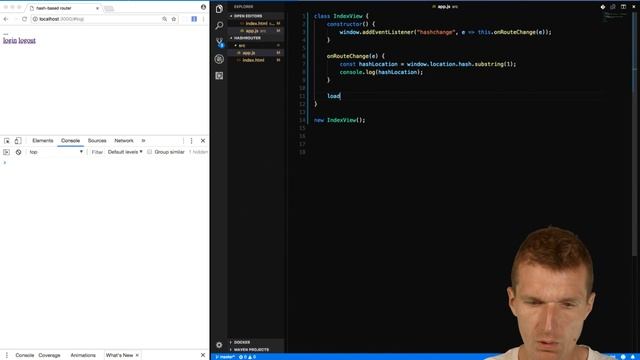Switch to the Console tab in DevTools

click(x=70, y=141)
